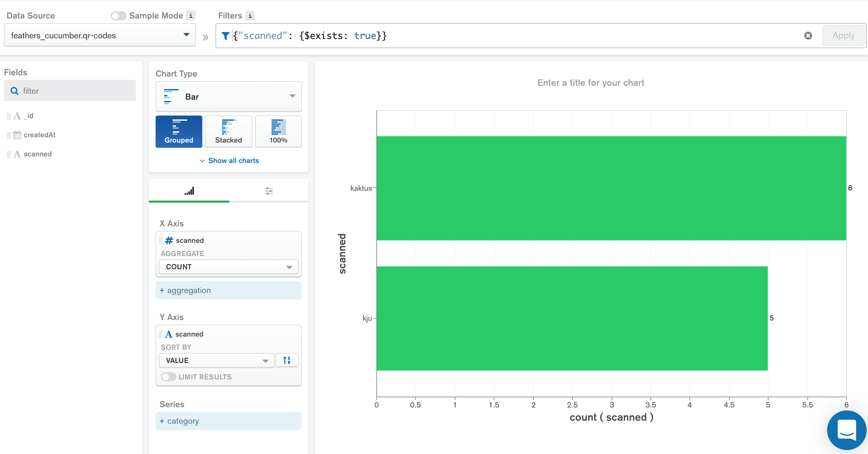Click the filter funnel icon
The image size is (868, 454).
225,35
